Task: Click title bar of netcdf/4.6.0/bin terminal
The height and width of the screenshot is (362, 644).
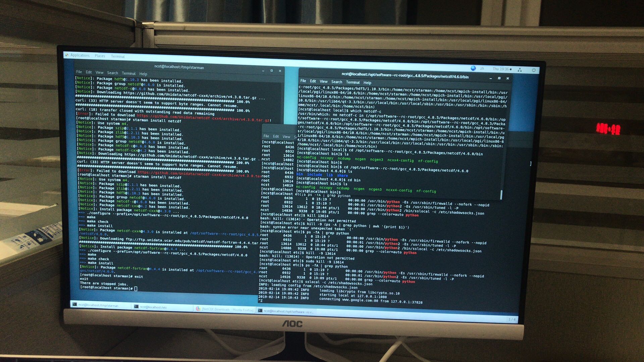Action: pos(405,76)
